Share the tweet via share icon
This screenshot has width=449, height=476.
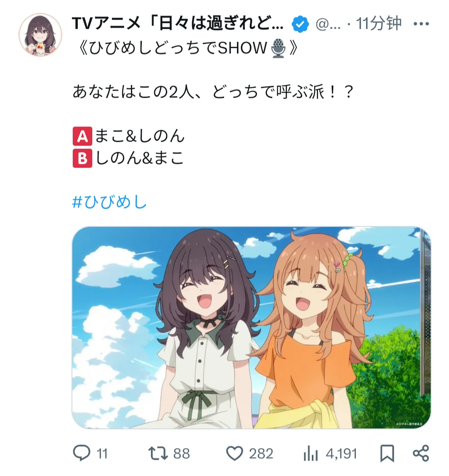coord(421,454)
